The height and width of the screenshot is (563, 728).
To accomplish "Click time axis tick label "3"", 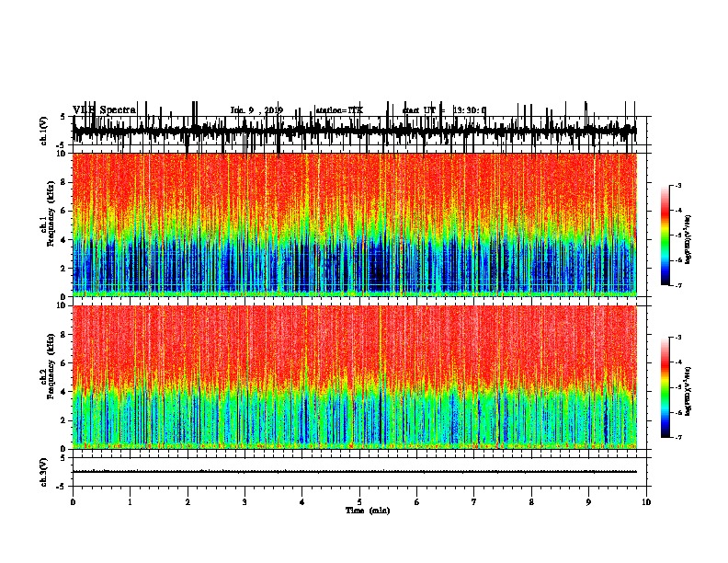I will (245, 502).
